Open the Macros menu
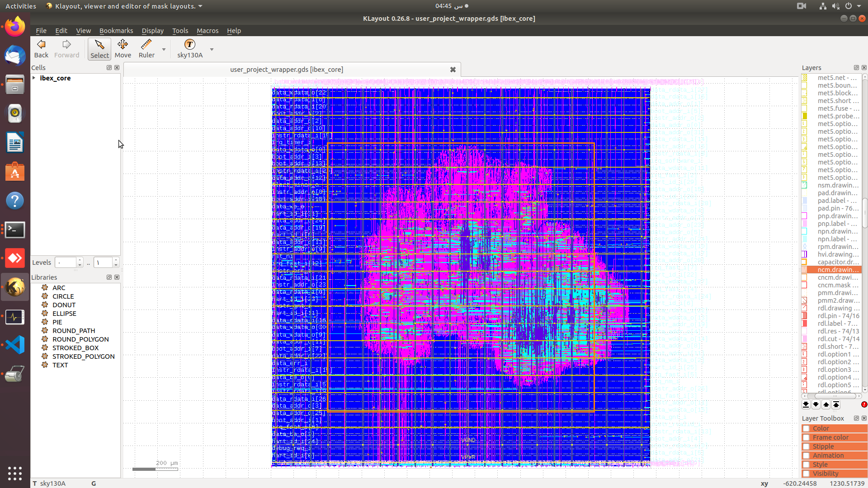 [x=208, y=31]
